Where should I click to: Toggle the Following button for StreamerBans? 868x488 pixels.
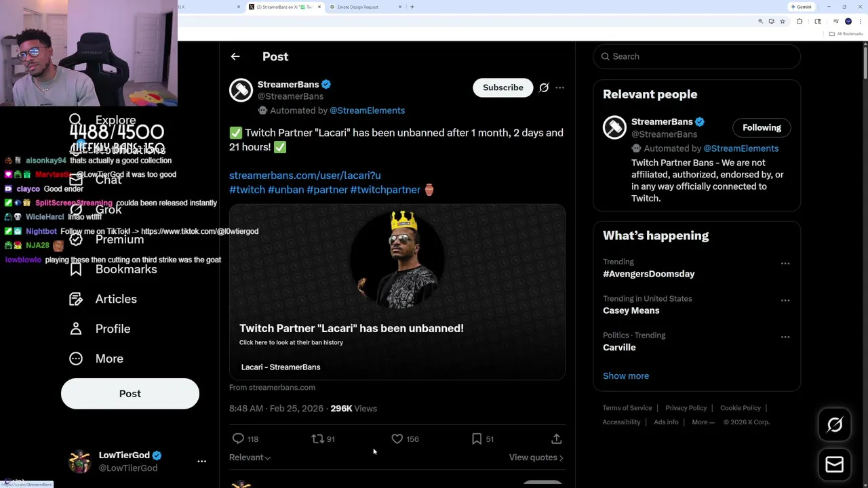click(x=762, y=127)
